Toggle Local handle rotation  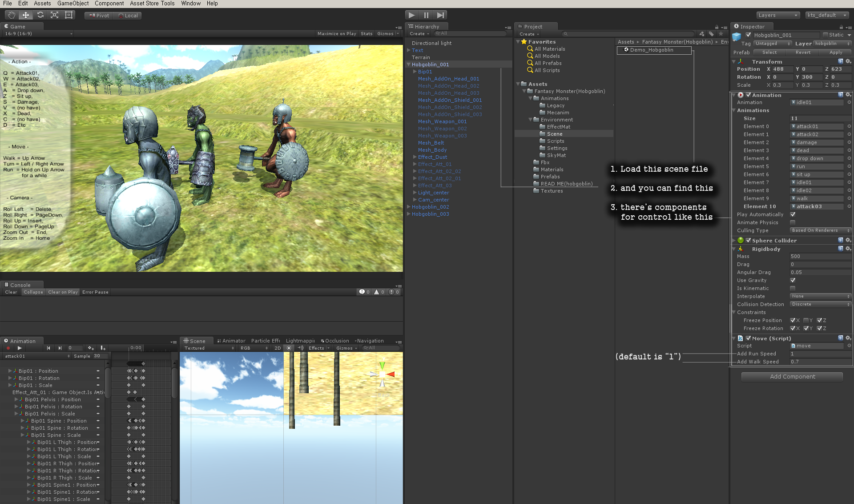coord(128,16)
